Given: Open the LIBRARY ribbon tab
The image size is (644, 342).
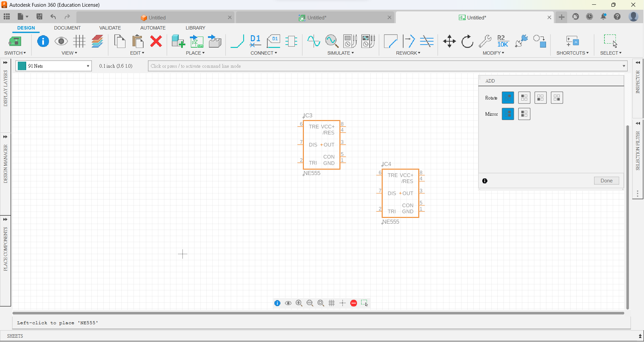Looking at the screenshot, I should click(x=195, y=28).
